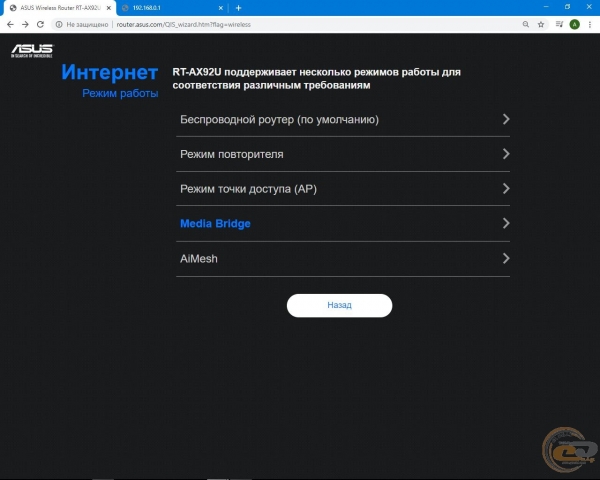The width and height of the screenshot is (600, 480).
Task: Restore the browser window size
Action: pyautogui.click(x=567, y=7)
